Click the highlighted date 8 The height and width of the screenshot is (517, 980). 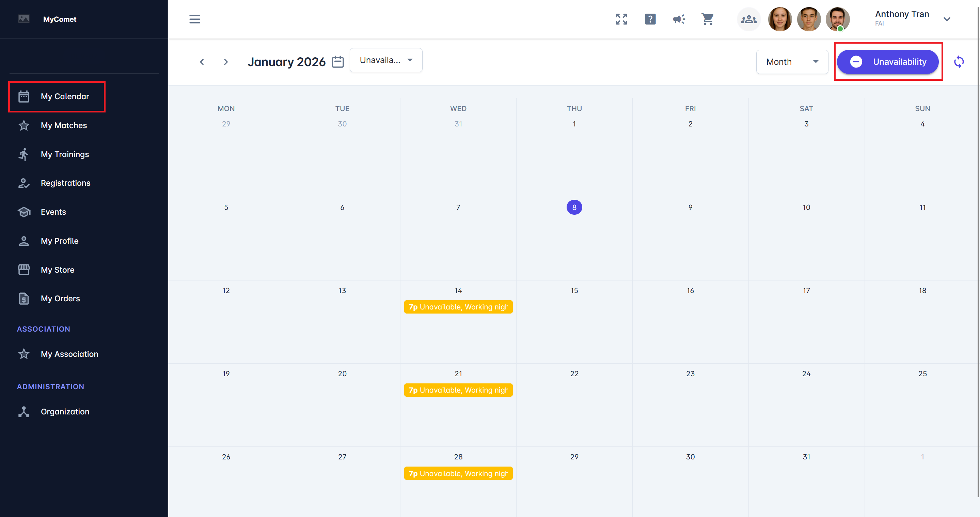(574, 207)
